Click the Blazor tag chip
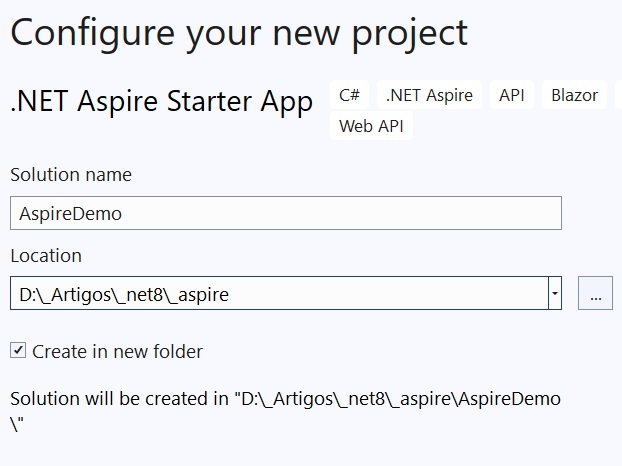 click(574, 95)
